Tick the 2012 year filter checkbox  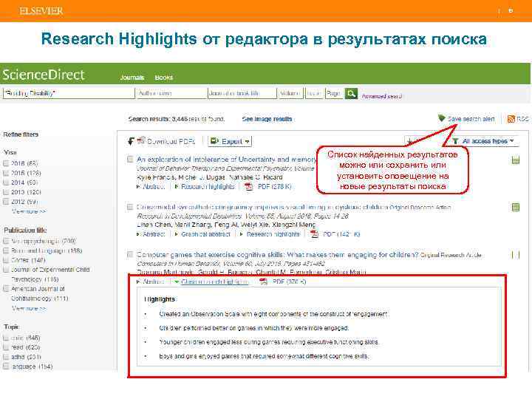pos(6,202)
